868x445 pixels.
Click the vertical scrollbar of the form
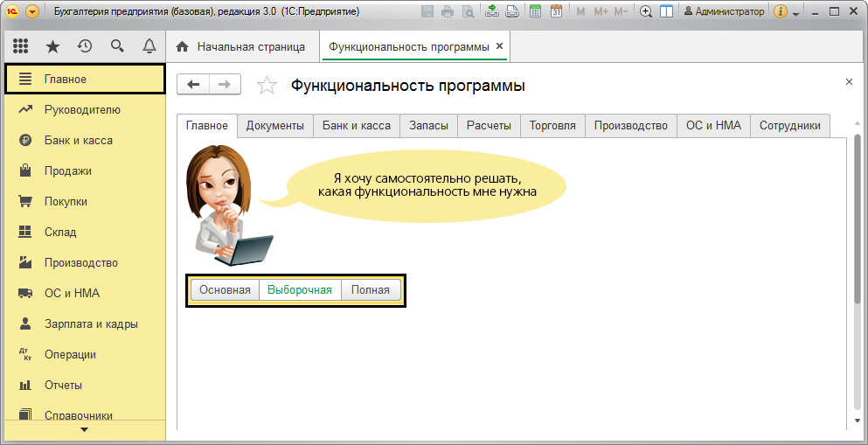858,219
